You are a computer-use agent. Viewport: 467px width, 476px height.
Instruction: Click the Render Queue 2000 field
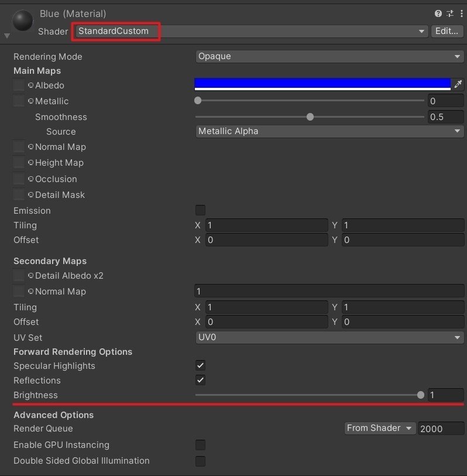pos(441,429)
